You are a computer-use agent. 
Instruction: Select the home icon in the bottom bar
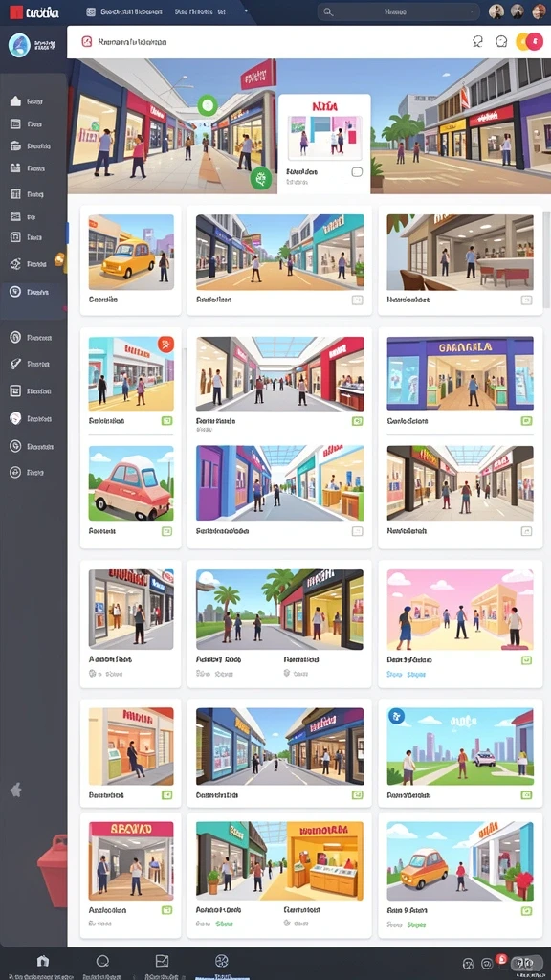[42, 961]
